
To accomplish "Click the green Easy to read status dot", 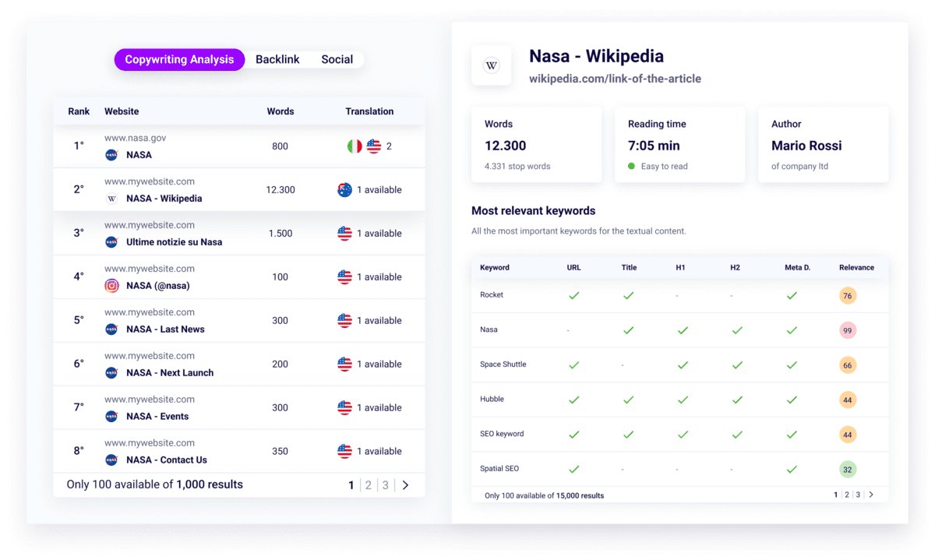I will click(x=632, y=166).
